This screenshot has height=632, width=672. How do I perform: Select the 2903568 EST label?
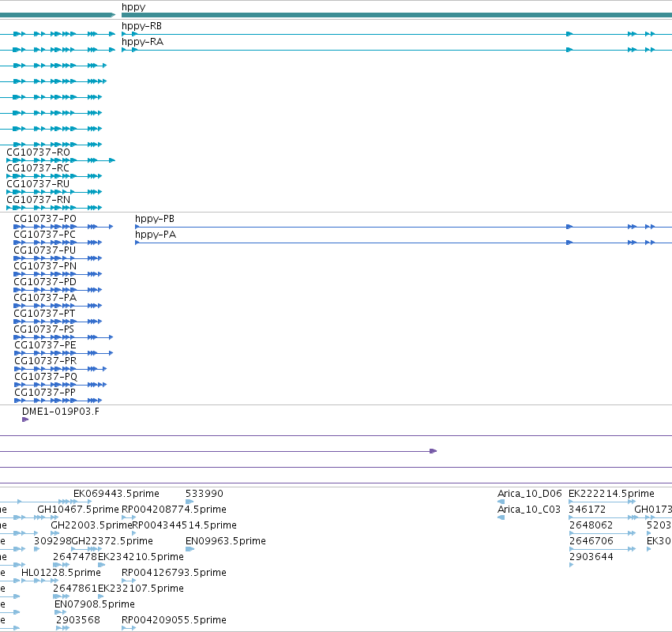(x=78, y=621)
